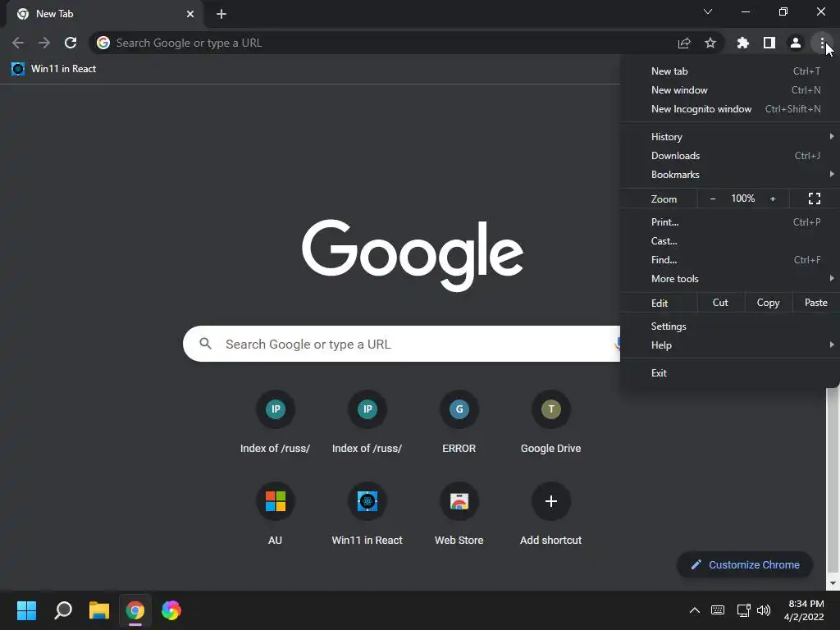Open the Windows Start button
Viewport: 840px width, 630px height.
coord(26,610)
